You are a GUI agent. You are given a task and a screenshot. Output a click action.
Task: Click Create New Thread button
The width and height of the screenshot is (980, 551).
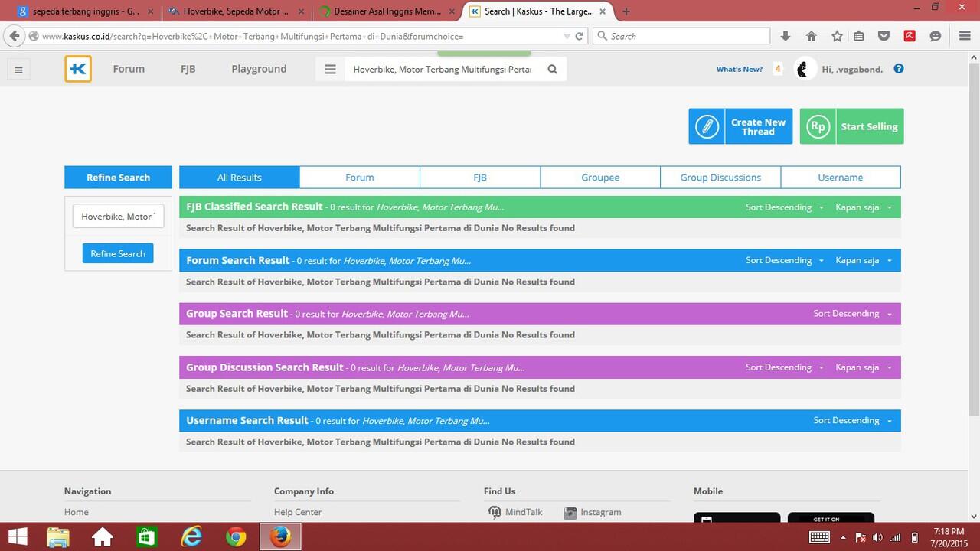pos(740,126)
